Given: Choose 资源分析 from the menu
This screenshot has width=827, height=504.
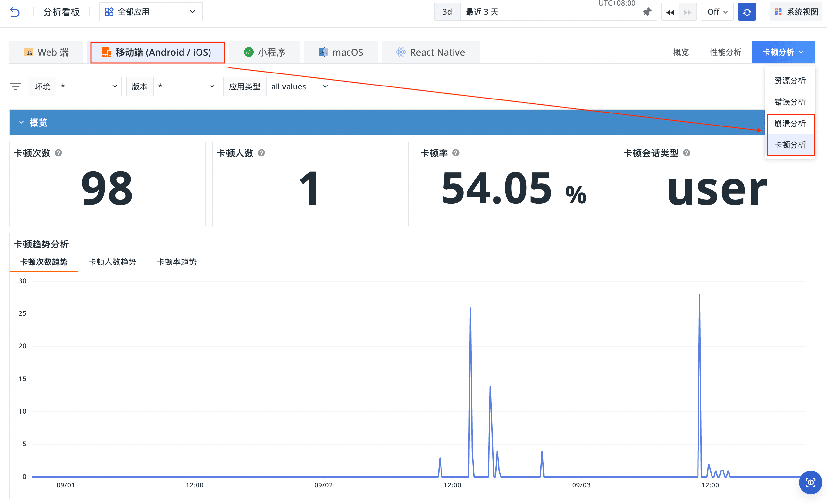Looking at the screenshot, I should pos(790,80).
